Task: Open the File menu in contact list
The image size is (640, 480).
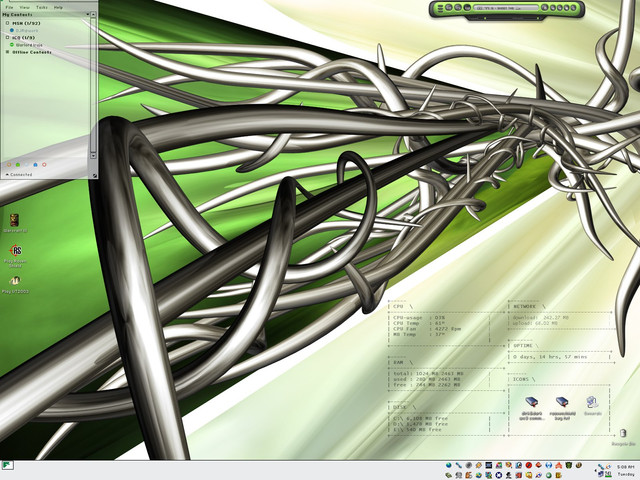Action: (9, 7)
